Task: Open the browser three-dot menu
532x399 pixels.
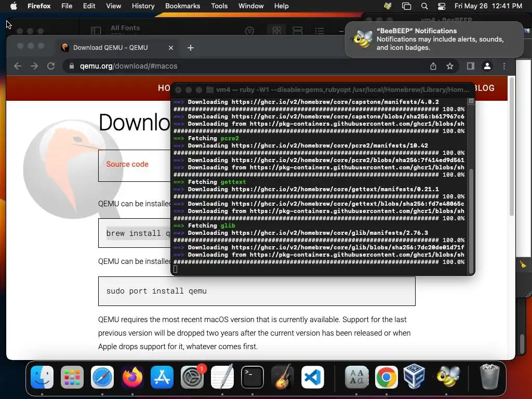Action: (x=504, y=66)
